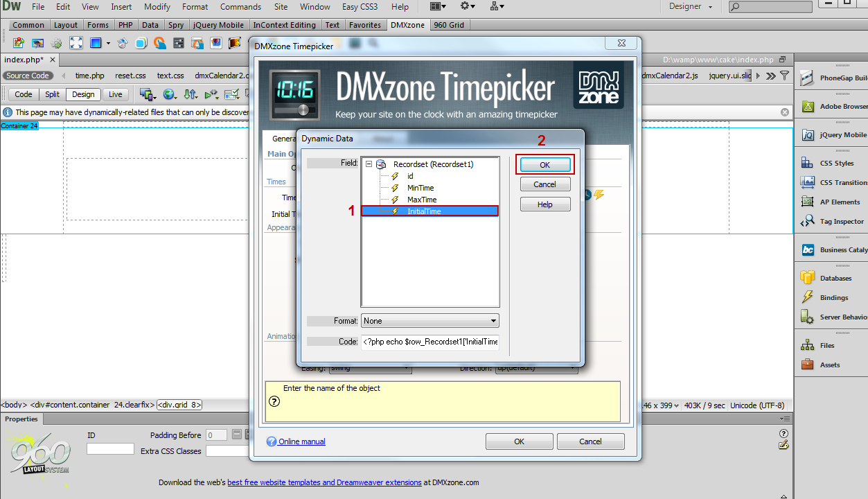The height and width of the screenshot is (499, 868).
Task: Toggle Live view
Action: [x=115, y=94]
